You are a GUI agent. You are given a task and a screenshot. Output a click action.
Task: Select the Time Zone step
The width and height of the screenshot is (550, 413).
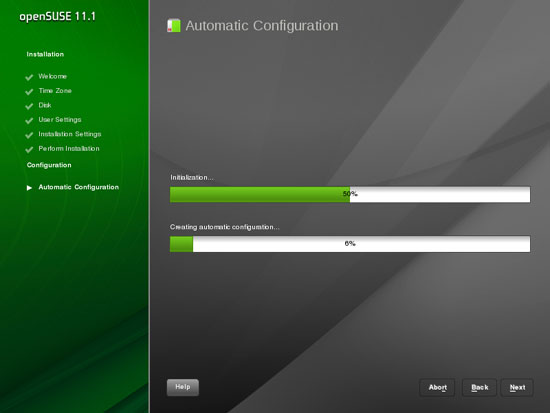click(x=55, y=91)
